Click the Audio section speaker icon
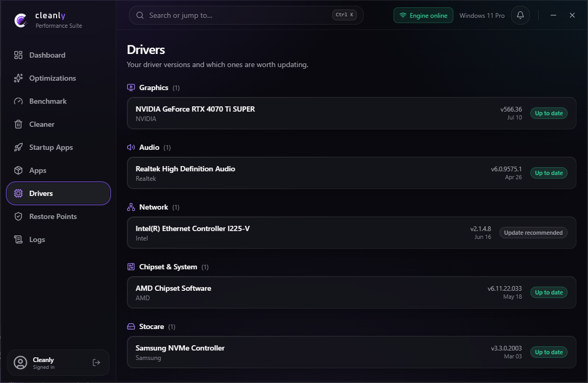 point(131,147)
